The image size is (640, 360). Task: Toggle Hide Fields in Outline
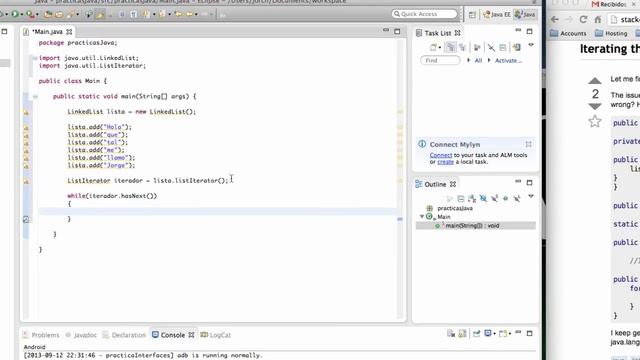point(483,199)
